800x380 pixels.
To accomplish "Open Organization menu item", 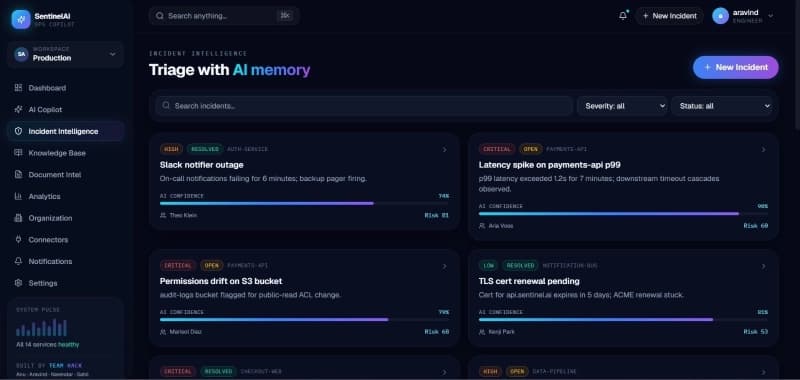I will (65, 218).
